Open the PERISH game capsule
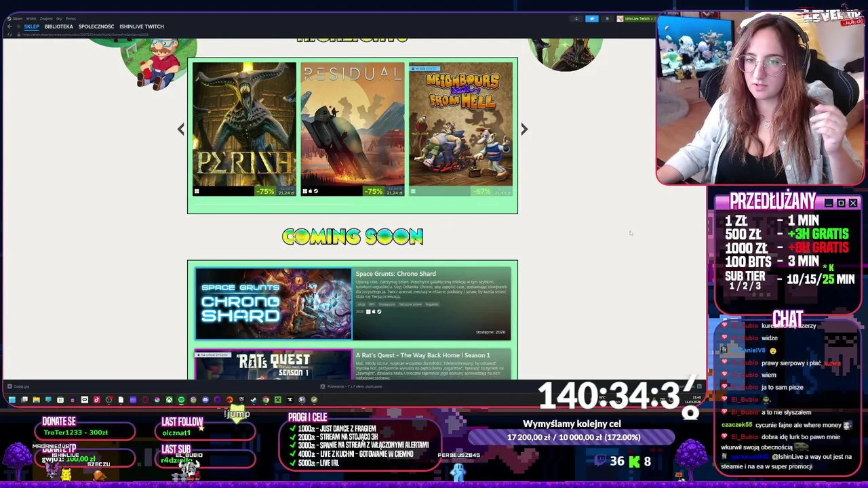The image size is (868, 488). click(x=244, y=129)
